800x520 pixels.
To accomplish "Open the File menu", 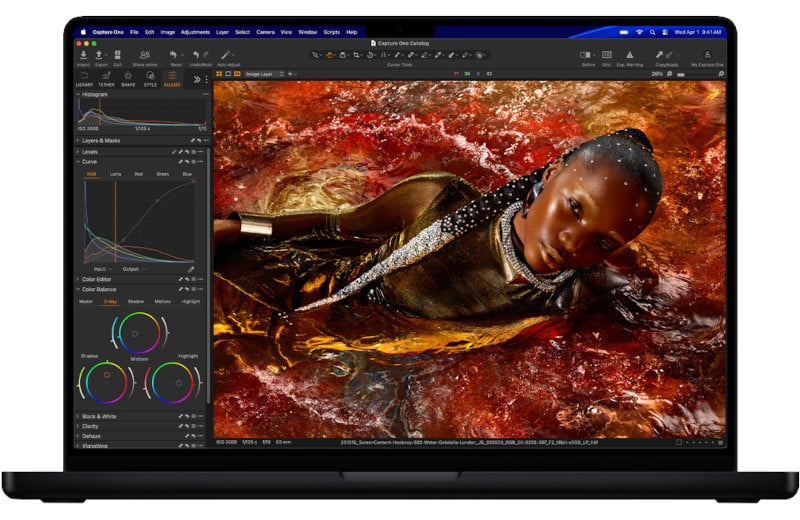I will point(134,32).
